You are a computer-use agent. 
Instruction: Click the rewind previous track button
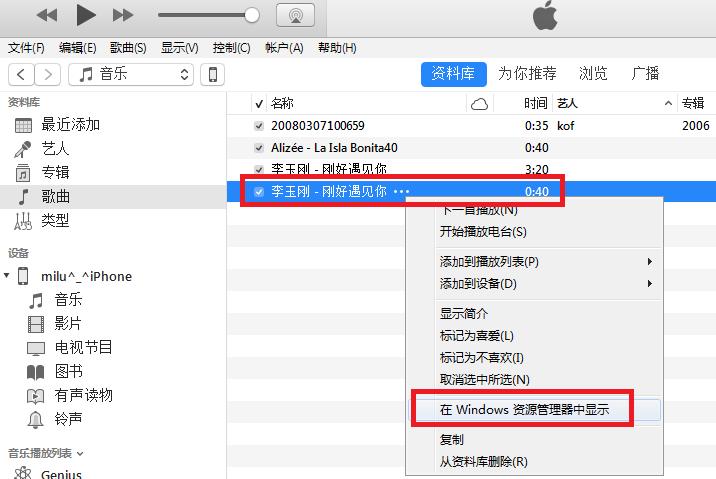[47, 15]
